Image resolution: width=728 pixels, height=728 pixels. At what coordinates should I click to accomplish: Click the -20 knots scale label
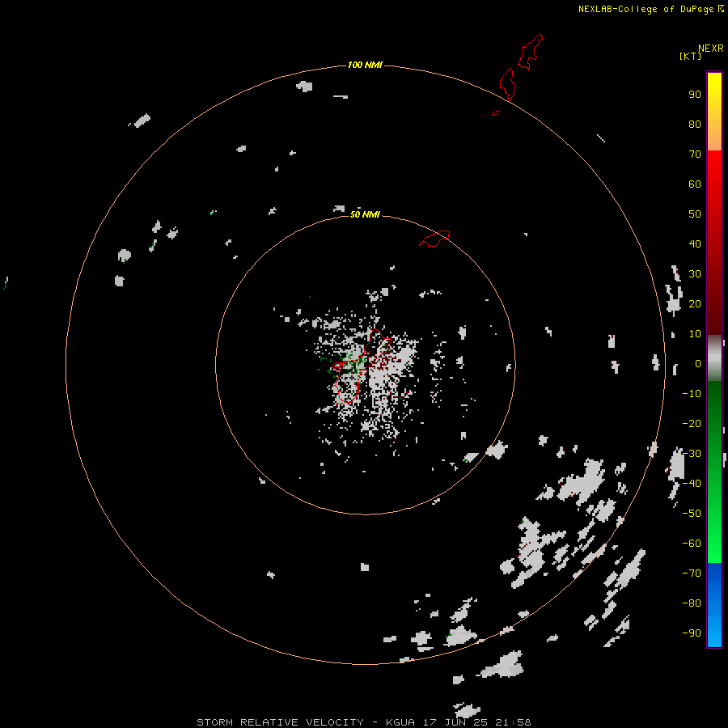click(x=692, y=423)
